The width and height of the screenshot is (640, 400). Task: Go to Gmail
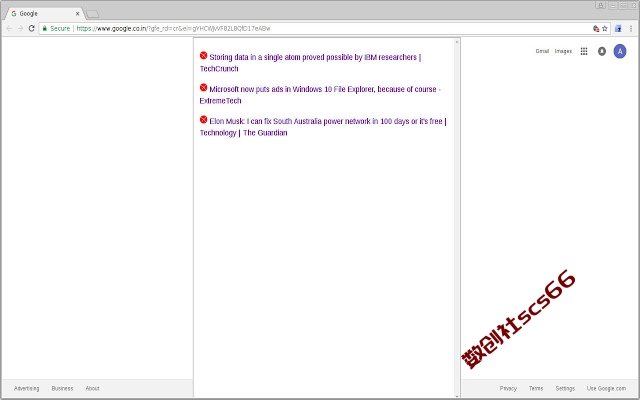tap(542, 51)
